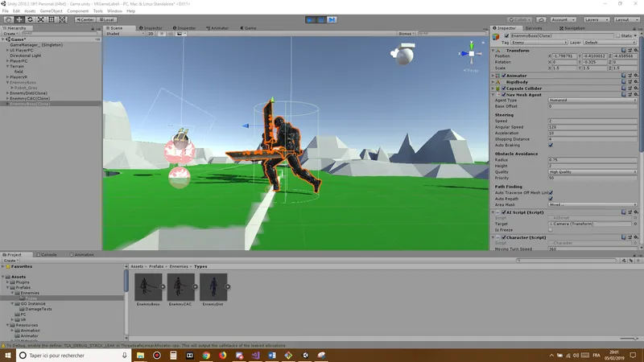Click the Windows Start button
The image size is (644, 362).
(8, 356)
